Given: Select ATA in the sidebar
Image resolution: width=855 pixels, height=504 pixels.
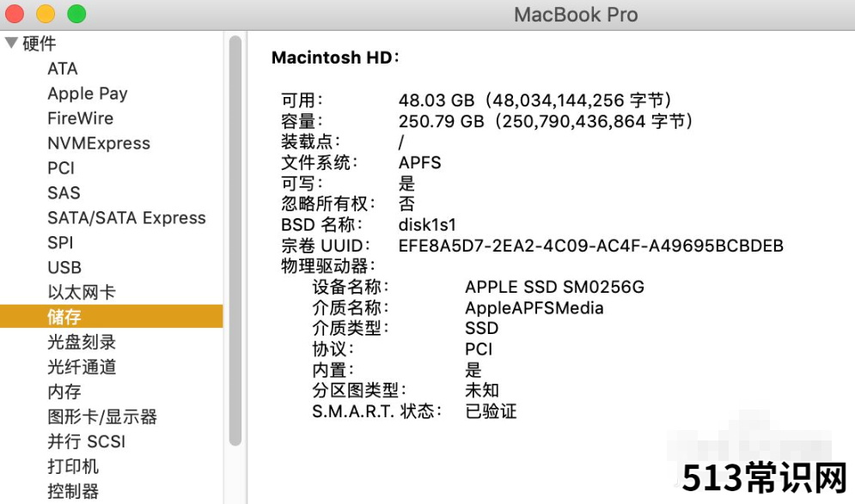Looking at the screenshot, I should pyautogui.click(x=63, y=69).
